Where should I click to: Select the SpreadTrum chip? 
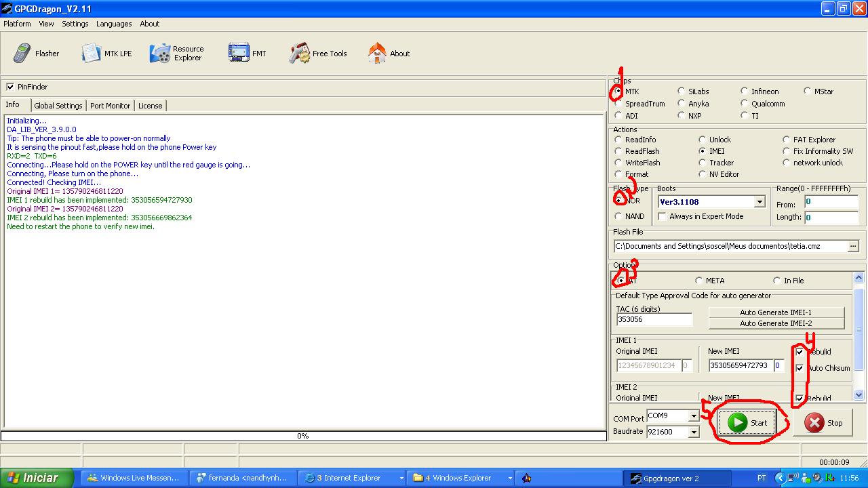pos(618,104)
